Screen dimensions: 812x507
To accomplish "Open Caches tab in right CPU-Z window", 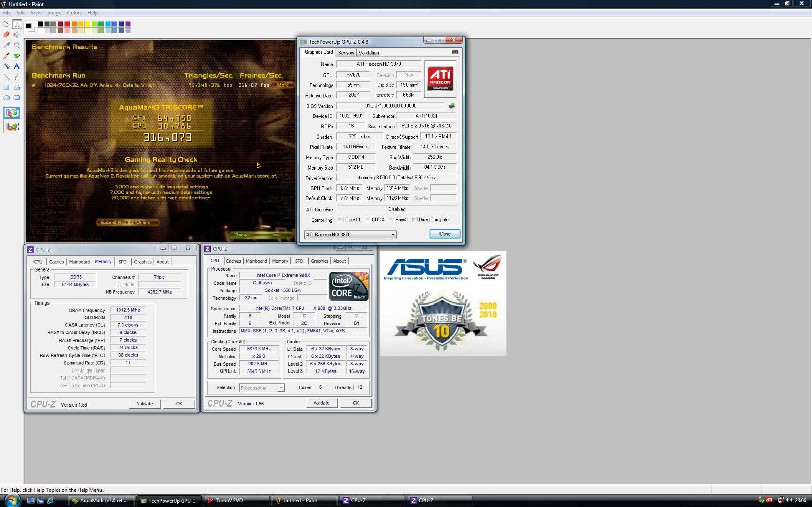I will coord(233,261).
